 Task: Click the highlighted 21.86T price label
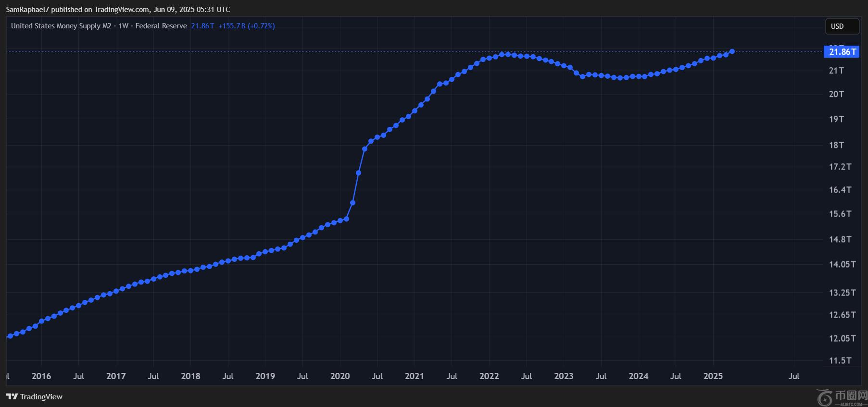(842, 52)
